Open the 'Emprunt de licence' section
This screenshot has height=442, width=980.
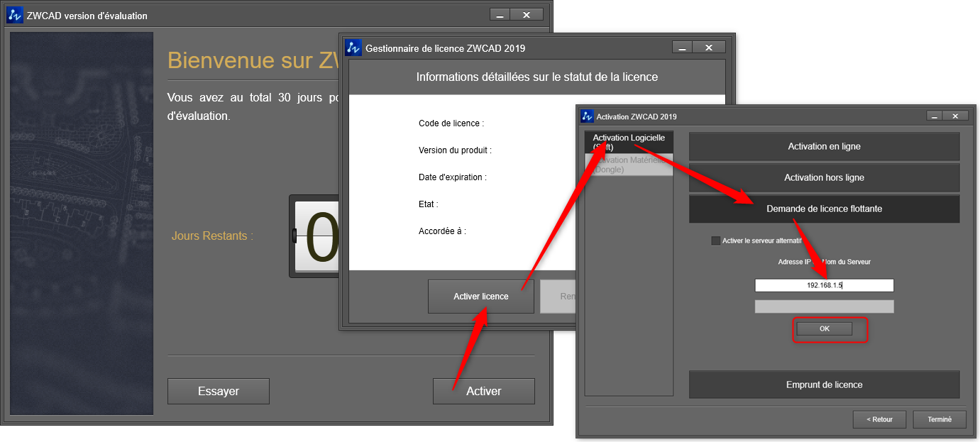pyautogui.click(x=824, y=385)
